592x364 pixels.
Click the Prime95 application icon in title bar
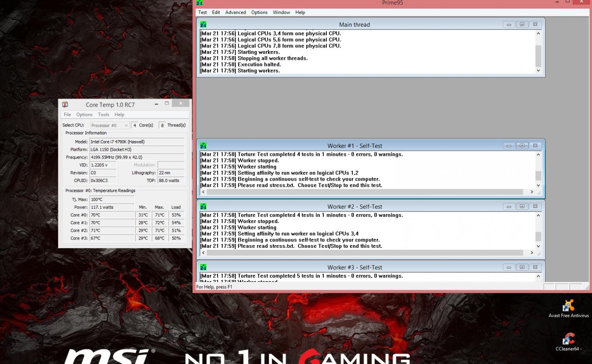199,3
